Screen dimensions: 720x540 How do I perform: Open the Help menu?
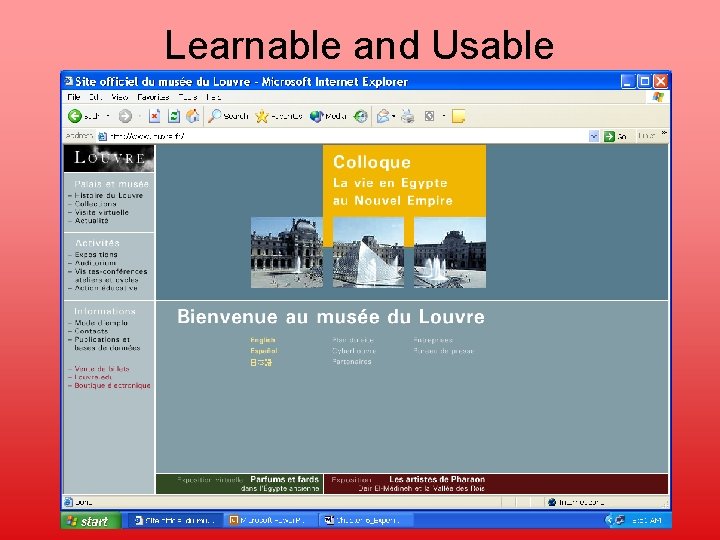click(214, 97)
